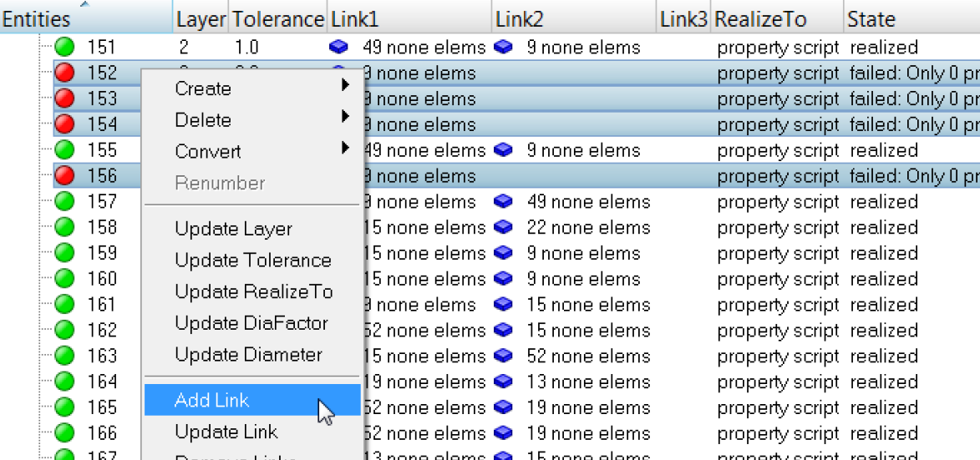980x460 pixels.
Task: Expand the Delete submenu arrow
Action: point(345,117)
